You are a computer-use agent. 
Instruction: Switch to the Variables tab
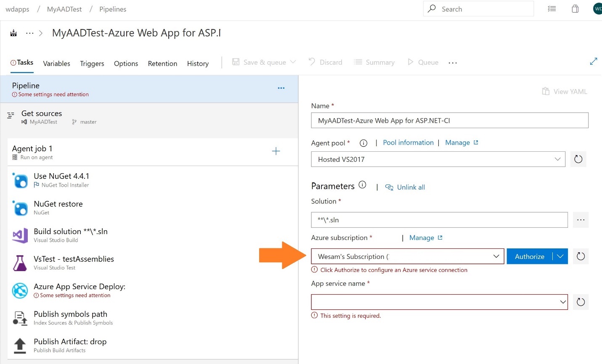point(56,63)
